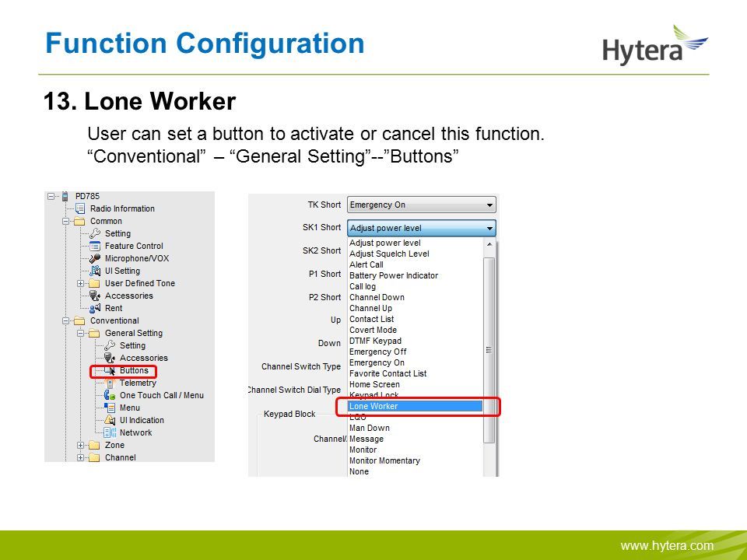The image size is (747, 560).
Task: Click the Accessories icon under General Setting
Action: pos(110,358)
